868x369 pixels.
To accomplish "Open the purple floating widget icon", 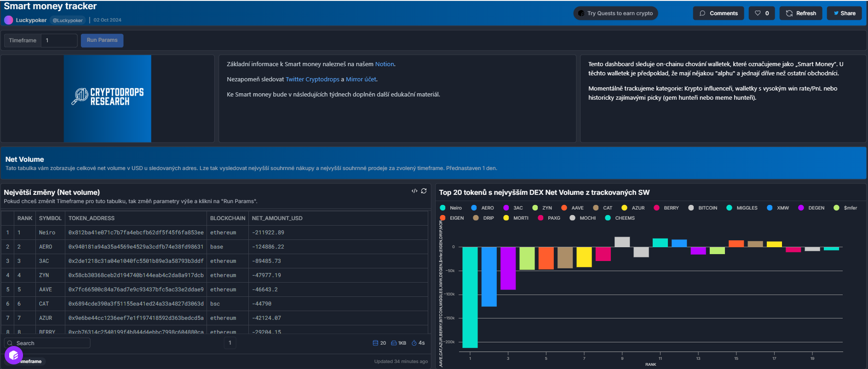I will pos(13,355).
